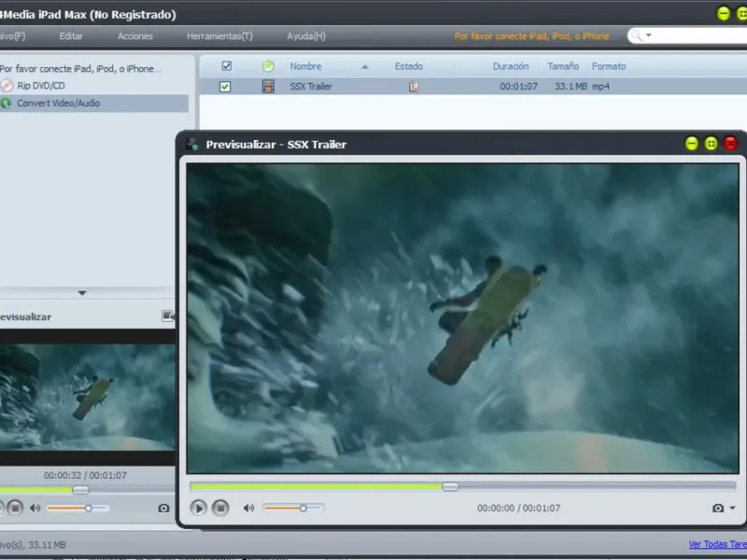Capture a snapshot from the embedded preview
The width and height of the screenshot is (747, 560).
163,508
